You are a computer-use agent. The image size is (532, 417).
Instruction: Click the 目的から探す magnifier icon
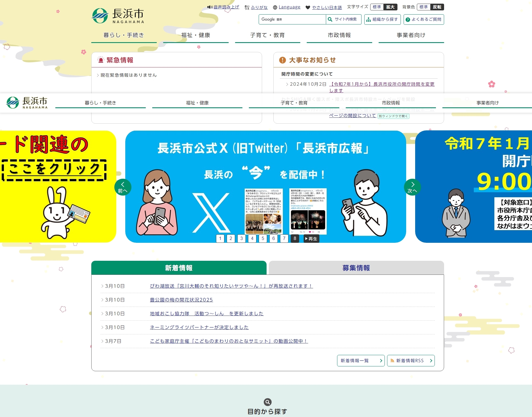pos(267,402)
